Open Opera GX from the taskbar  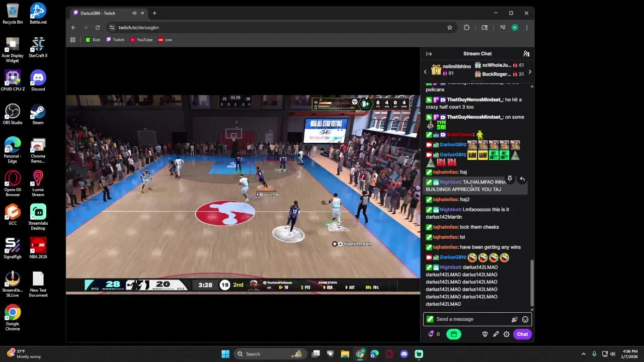point(389,354)
